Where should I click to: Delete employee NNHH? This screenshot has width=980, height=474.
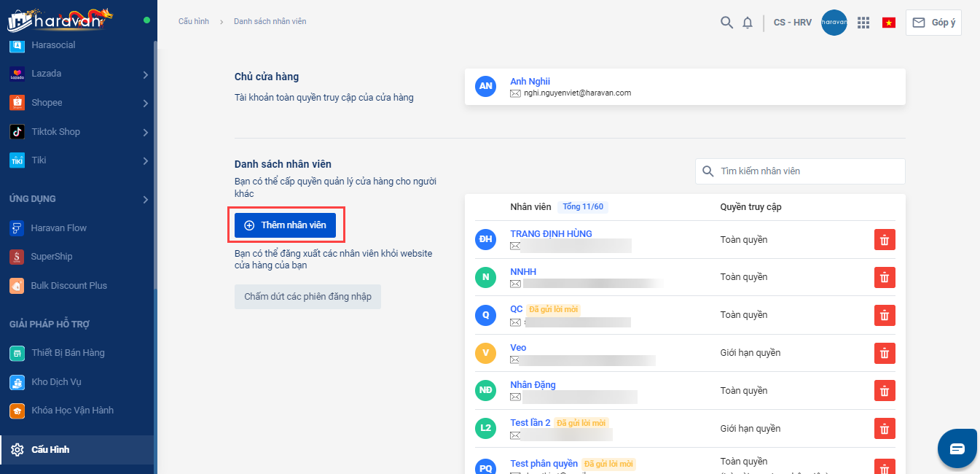(x=885, y=277)
